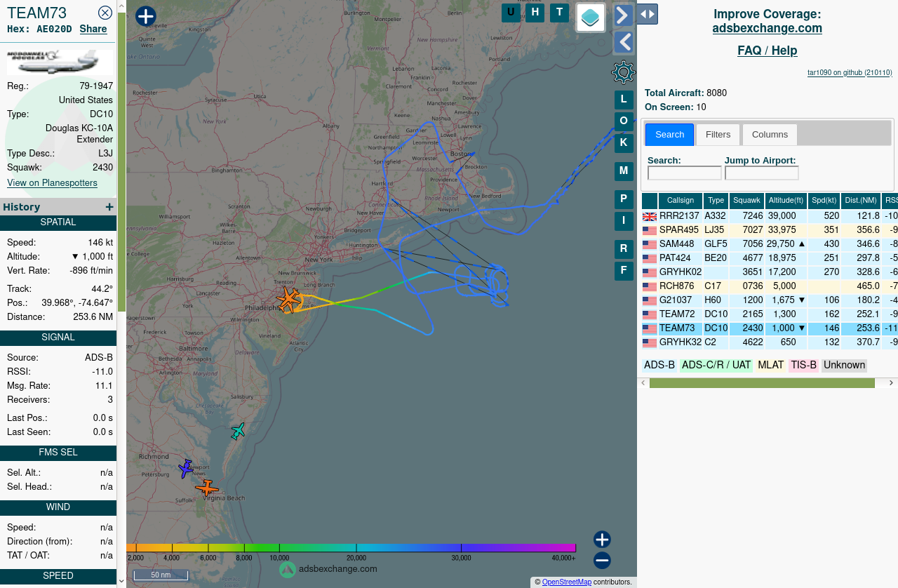Switch to the Columns tab
Screen dimensions: 898x588
click(770, 135)
